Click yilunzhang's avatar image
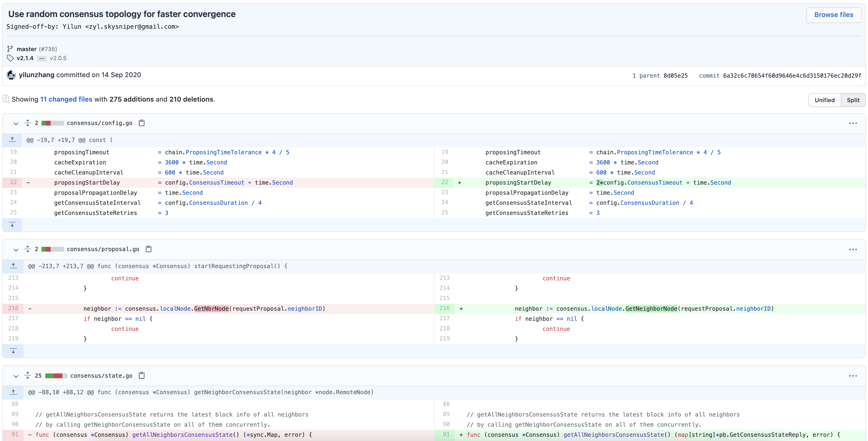The height and width of the screenshot is (441, 868). 11,75
